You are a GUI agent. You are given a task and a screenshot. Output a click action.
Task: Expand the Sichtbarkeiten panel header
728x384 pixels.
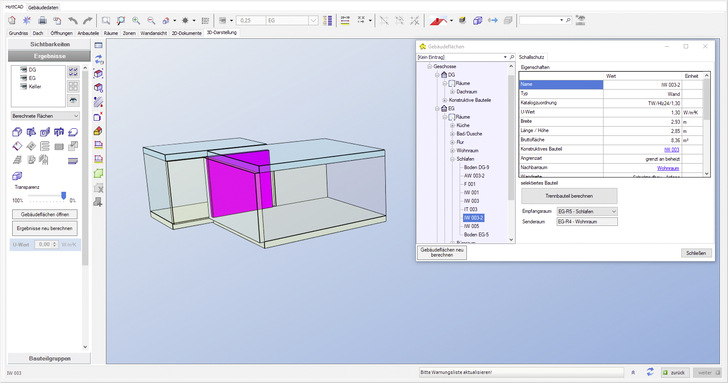[x=50, y=44]
